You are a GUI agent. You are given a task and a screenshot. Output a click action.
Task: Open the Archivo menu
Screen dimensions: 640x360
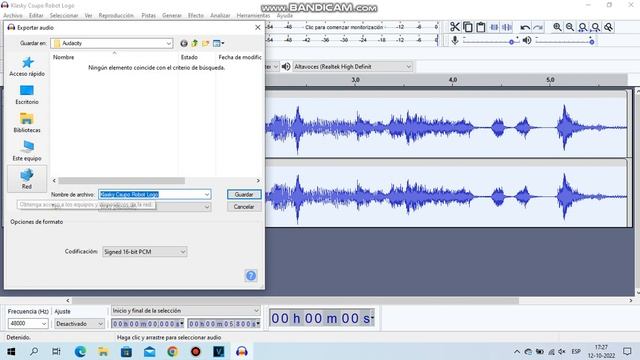13,15
